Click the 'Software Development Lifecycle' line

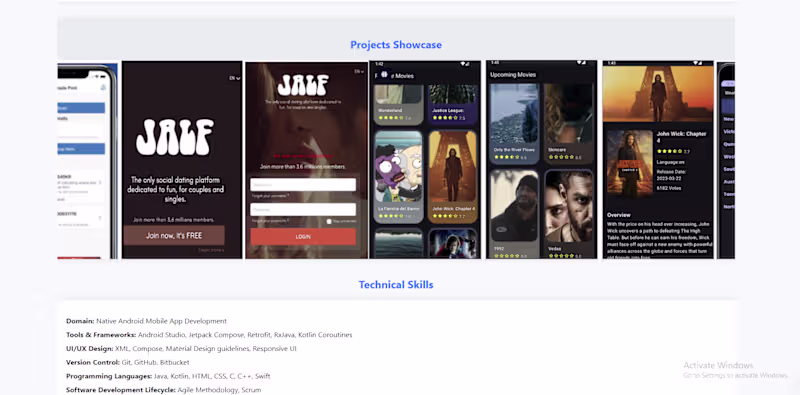tap(163, 390)
